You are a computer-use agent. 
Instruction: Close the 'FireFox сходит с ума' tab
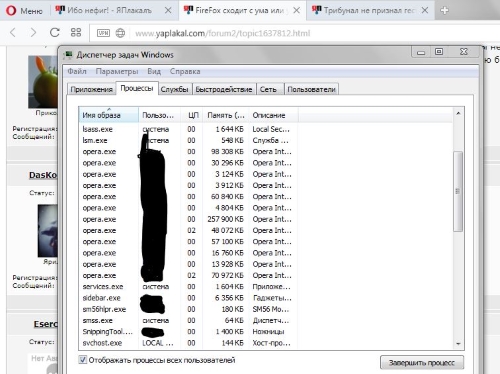click(296, 10)
